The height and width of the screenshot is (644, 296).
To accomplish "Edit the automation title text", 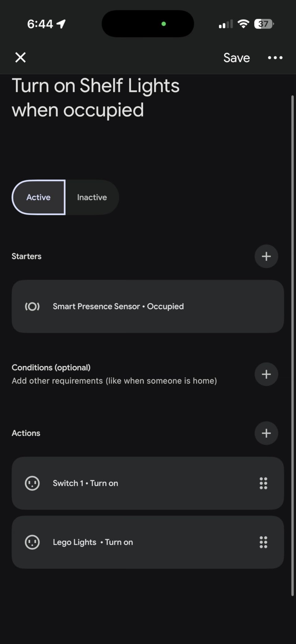I will [x=96, y=98].
